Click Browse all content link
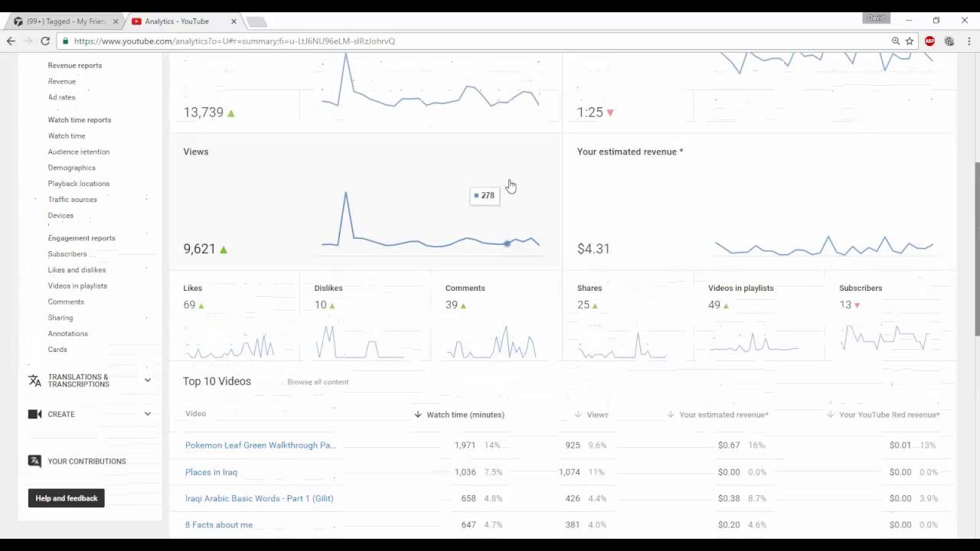The height and width of the screenshot is (551, 980). (318, 382)
